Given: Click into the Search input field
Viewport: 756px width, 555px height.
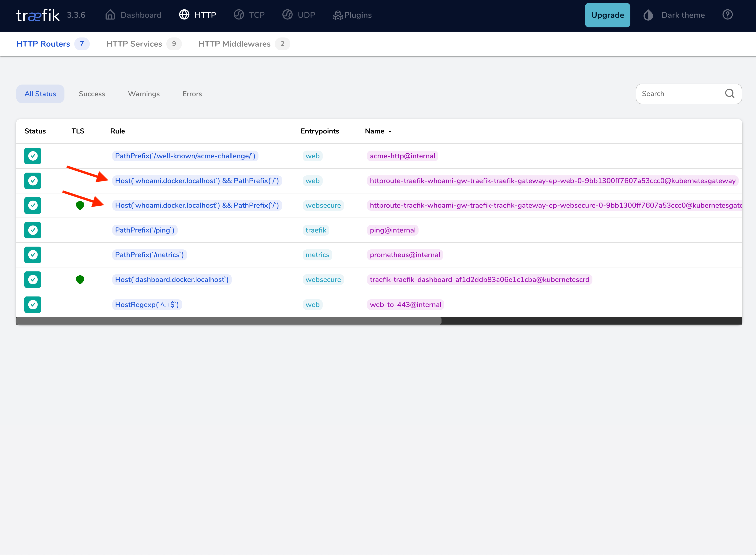Looking at the screenshot, I should point(679,94).
